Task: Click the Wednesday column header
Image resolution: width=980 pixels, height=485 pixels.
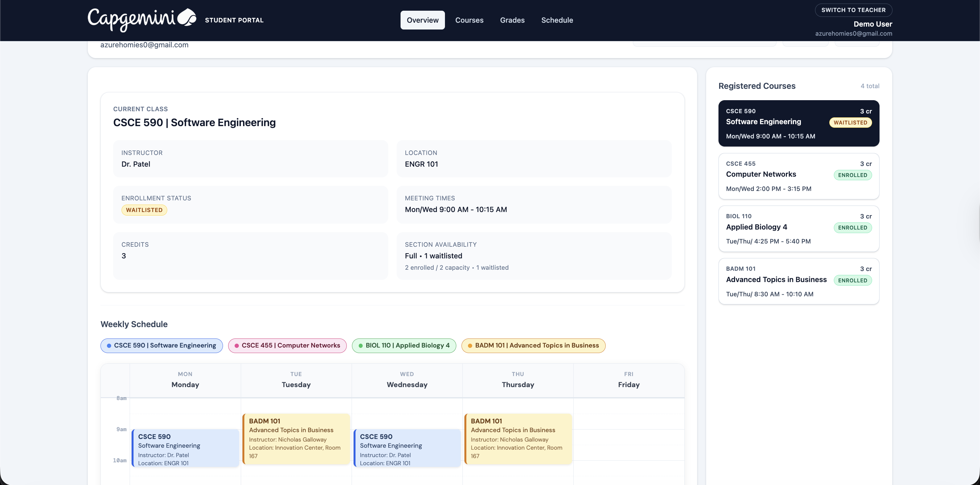Action: (407, 380)
